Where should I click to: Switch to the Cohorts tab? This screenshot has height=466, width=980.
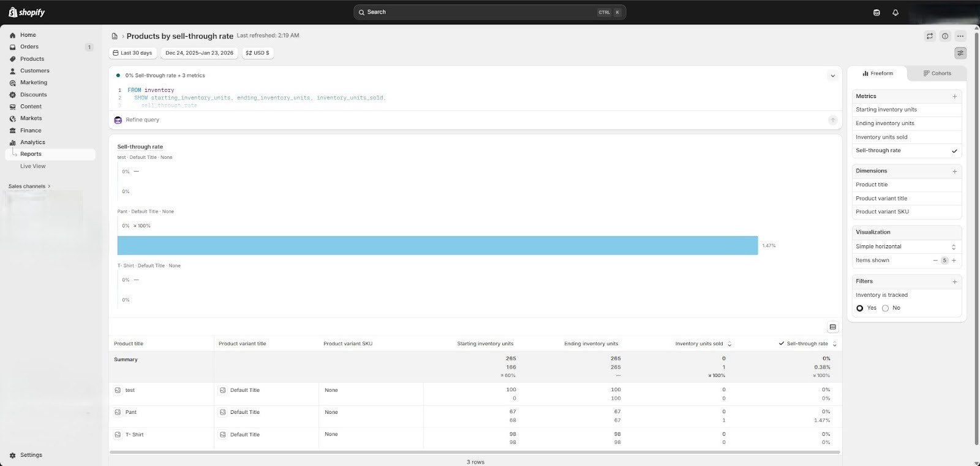pyautogui.click(x=937, y=74)
